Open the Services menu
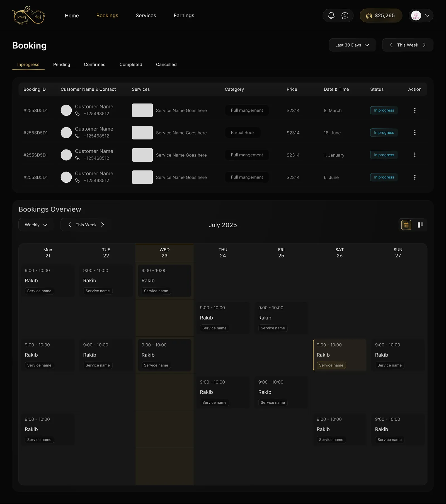The image size is (446, 504). coord(146,16)
